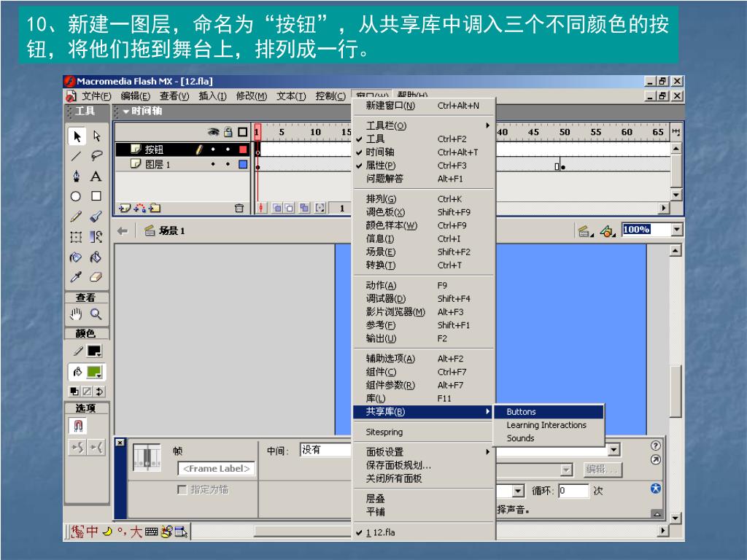747x560 pixels.
Task: Select the Text tool
Action: click(x=96, y=176)
